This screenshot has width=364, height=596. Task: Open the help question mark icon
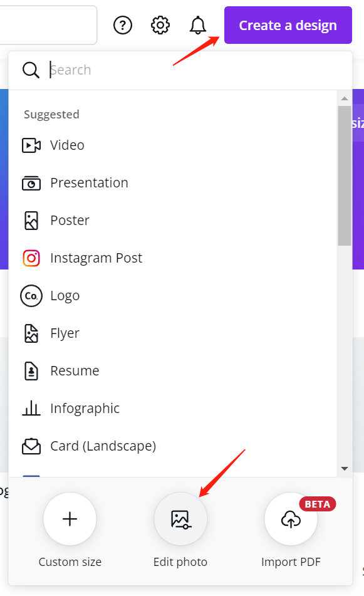pyautogui.click(x=123, y=26)
